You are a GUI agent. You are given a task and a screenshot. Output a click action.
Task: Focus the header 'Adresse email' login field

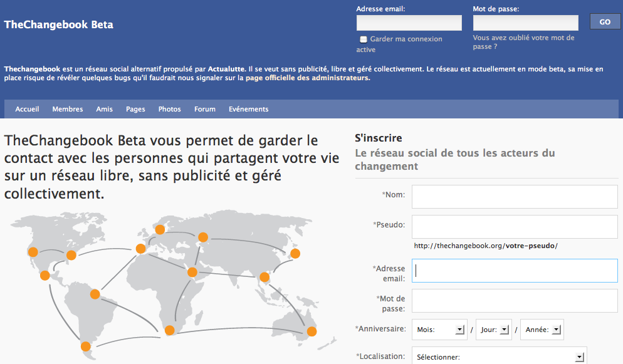click(409, 23)
